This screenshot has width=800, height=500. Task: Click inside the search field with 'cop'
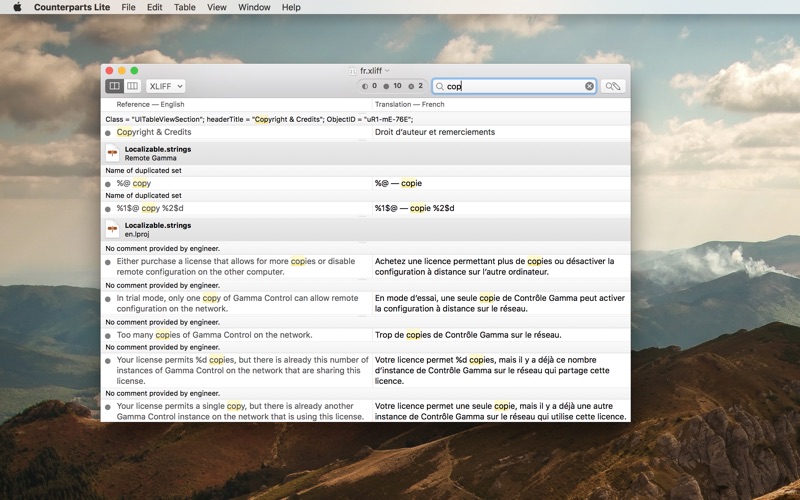tap(514, 86)
